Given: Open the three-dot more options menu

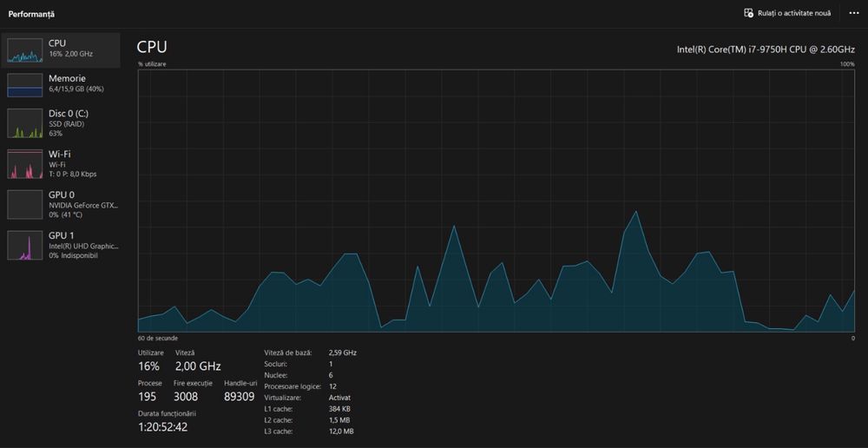Looking at the screenshot, I should click(x=853, y=13).
